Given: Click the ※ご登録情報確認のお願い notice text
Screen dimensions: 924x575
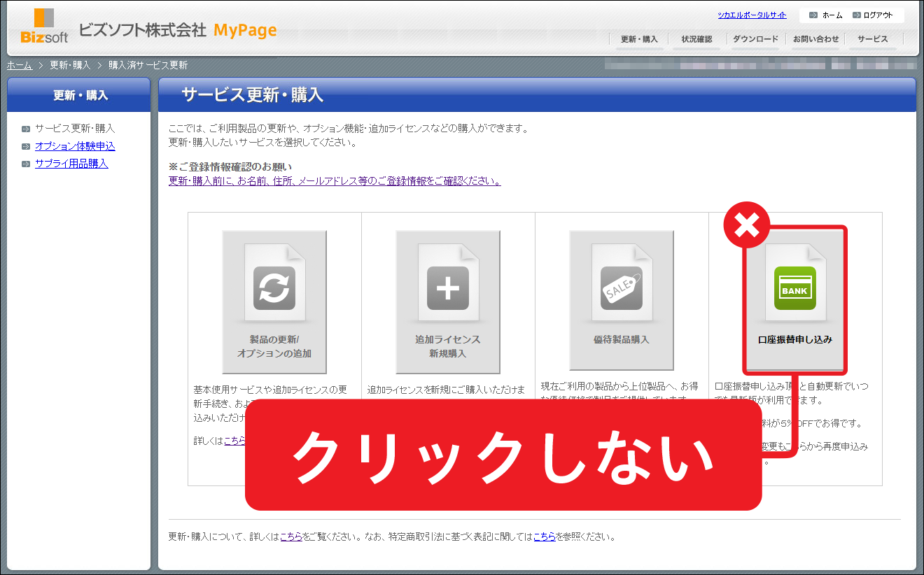Looking at the screenshot, I should tap(230, 167).
